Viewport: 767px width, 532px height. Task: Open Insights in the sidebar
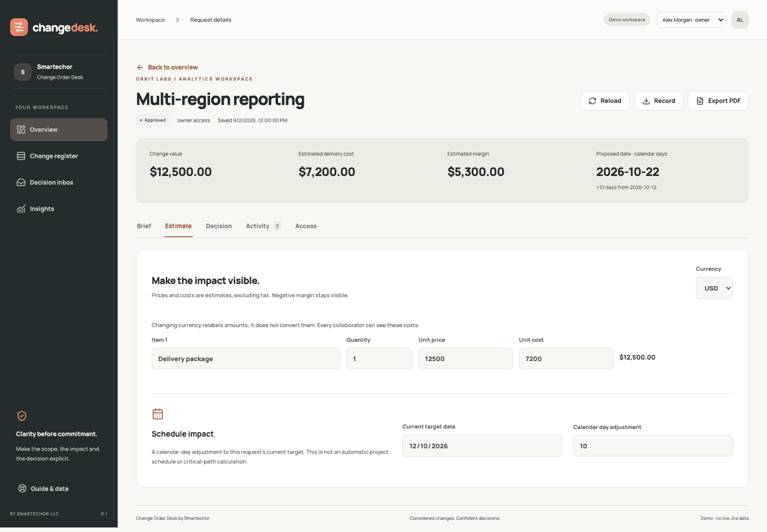coord(59,209)
